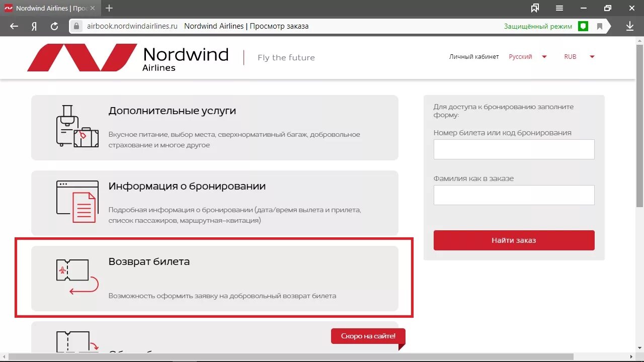Bookmark this page with the flag icon
This screenshot has height=362, width=644.
(600, 26)
